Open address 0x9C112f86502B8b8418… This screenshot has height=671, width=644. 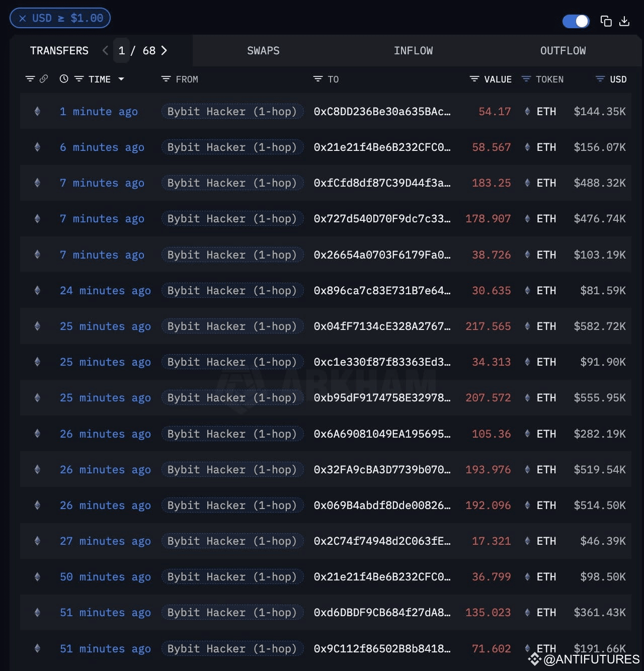point(382,648)
